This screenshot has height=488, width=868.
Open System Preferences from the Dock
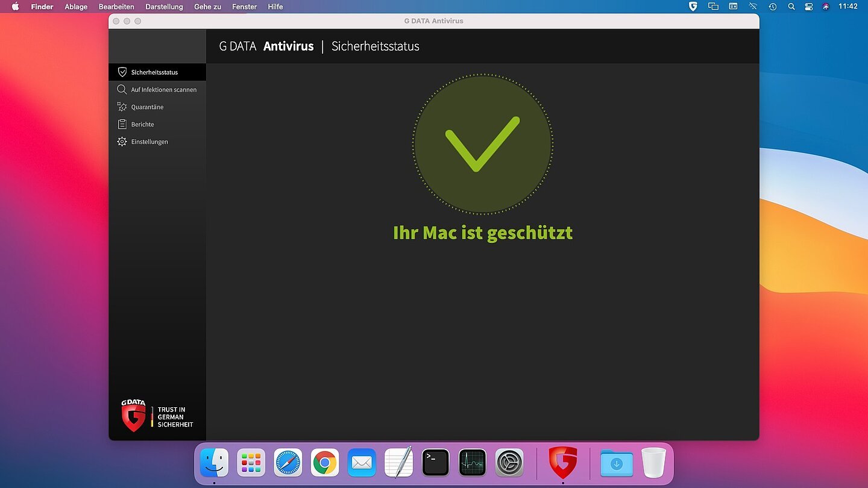pyautogui.click(x=509, y=463)
